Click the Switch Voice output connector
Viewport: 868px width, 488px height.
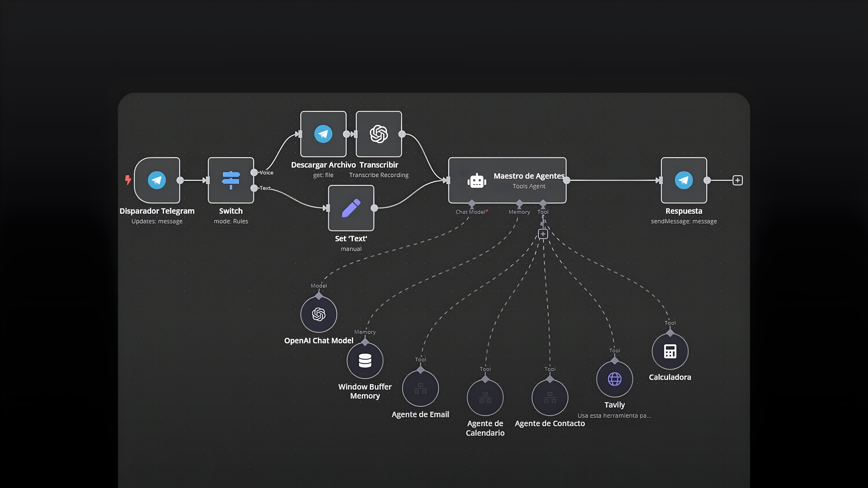pyautogui.click(x=254, y=172)
